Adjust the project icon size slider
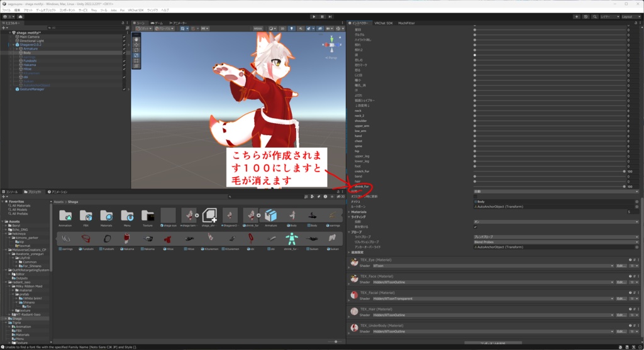The width and height of the screenshot is (644, 350). tap(336, 341)
